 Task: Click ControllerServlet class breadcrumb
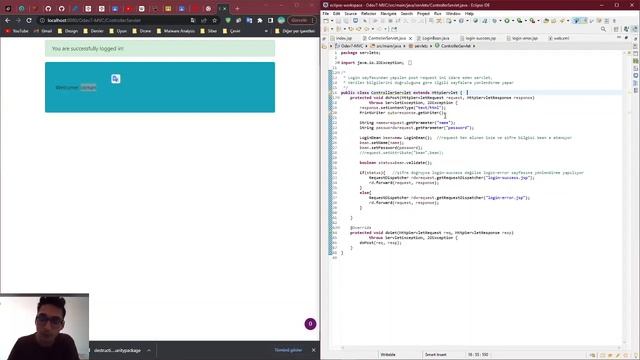[453, 46]
